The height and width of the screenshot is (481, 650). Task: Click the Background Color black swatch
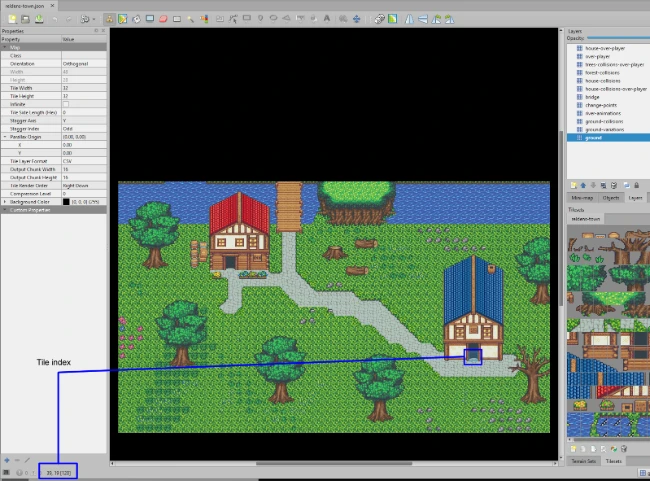coord(66,202)
